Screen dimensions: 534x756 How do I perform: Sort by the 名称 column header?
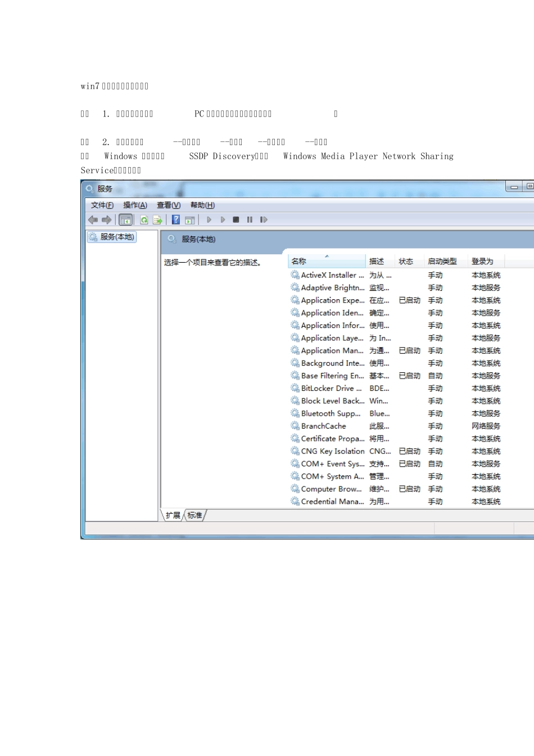(x=327, y=262)
